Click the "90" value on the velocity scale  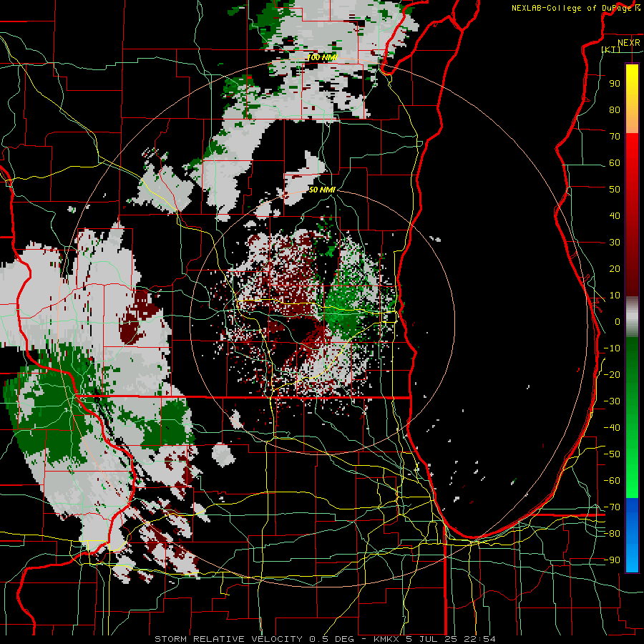615,84
